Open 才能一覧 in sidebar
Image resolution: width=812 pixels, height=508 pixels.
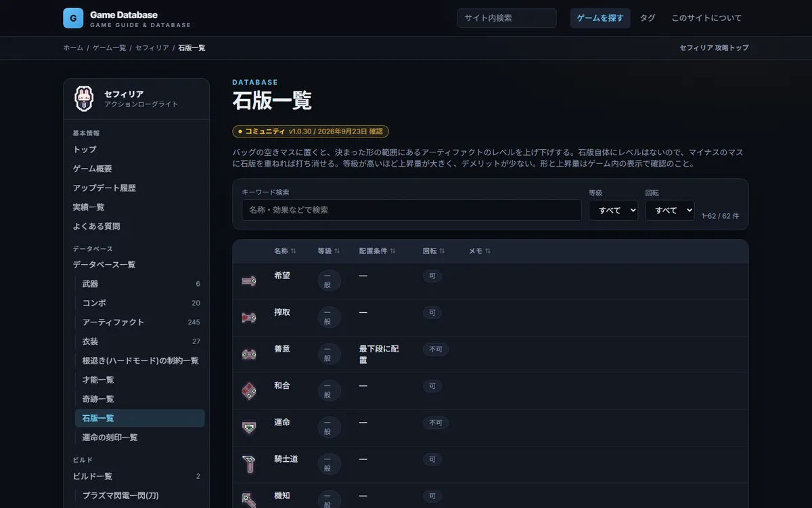point(140,380)
